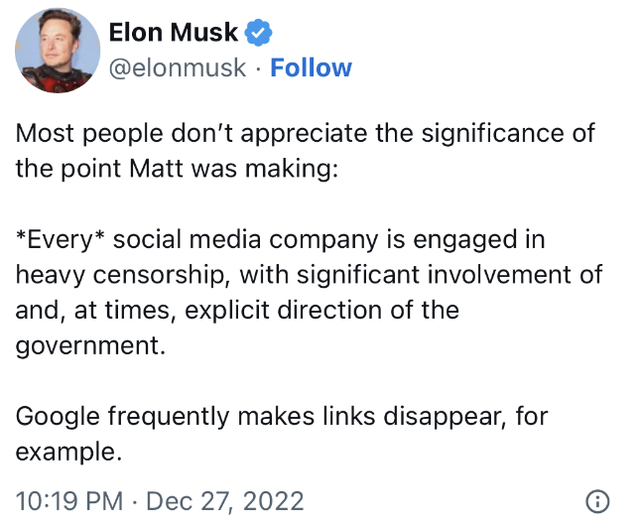Click the word "government." in the tweet

point(88,345)
